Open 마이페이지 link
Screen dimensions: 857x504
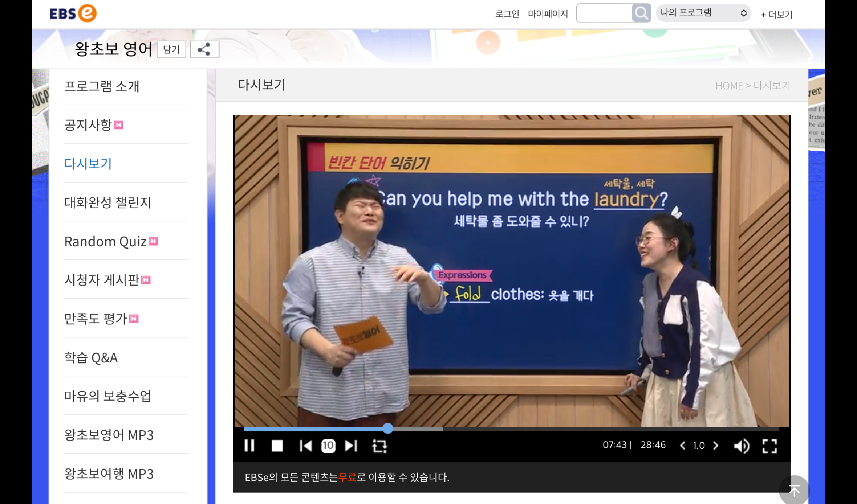pos(548,14)
